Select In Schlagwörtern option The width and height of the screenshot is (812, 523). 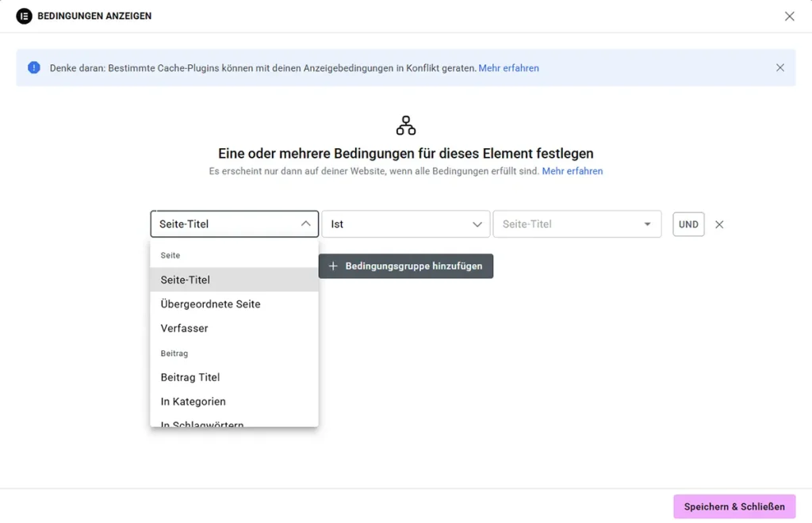click(235, 422)
